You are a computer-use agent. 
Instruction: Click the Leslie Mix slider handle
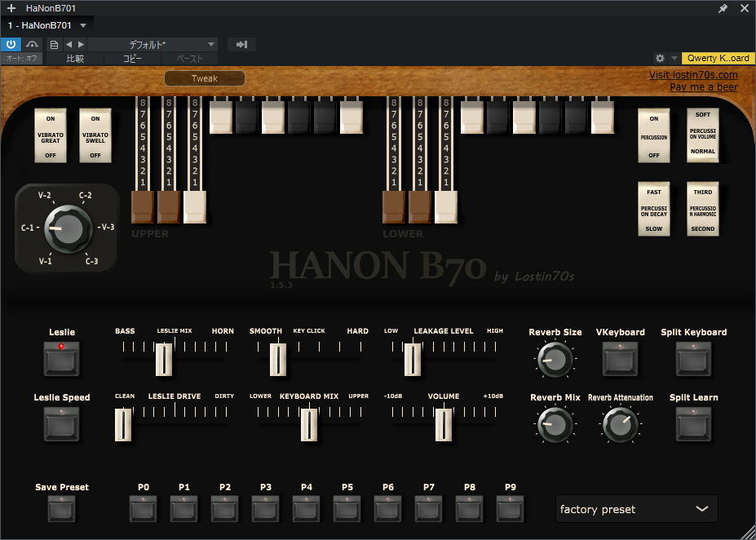(164, 359)
